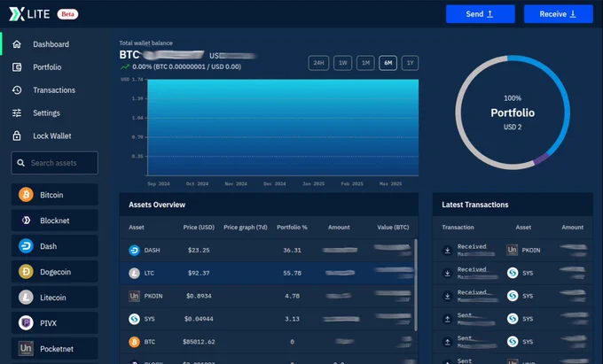
Task: Click received arrow icon on PKOIN transaction
Action: tap(447, 251)
